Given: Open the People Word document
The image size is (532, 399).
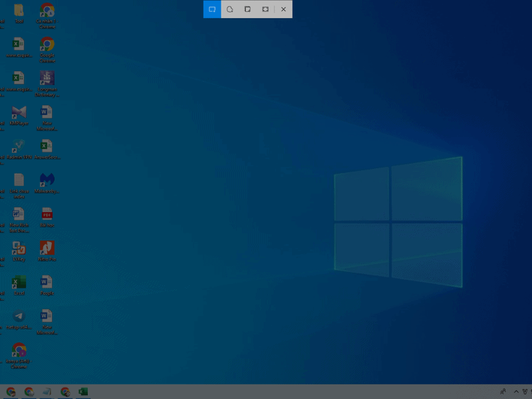Looking at the screenshot, I should coord(47,281).
